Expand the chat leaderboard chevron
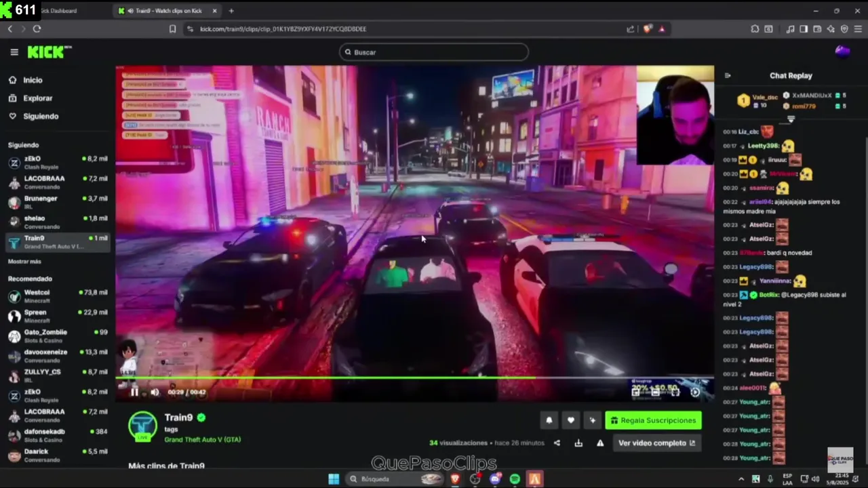868x488 pixels. pyautogui.click(x=791, y=119)
